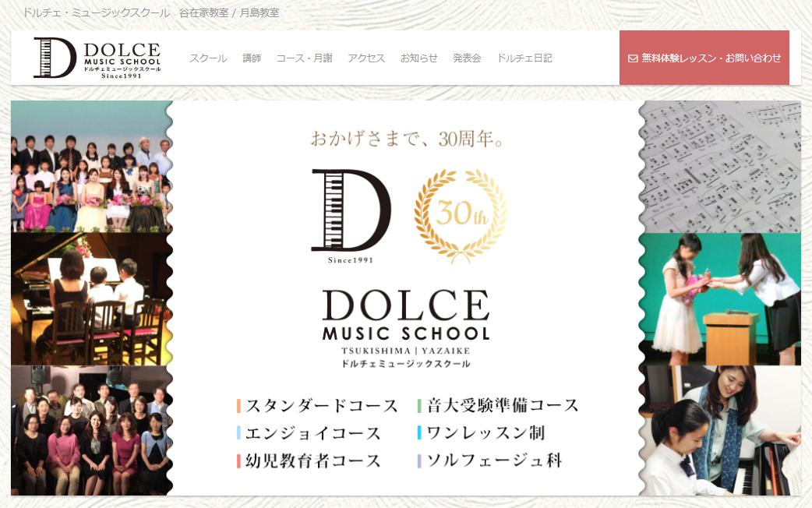Open the アクセス navigation link
The image size is (812, 508).
(366, 58)
